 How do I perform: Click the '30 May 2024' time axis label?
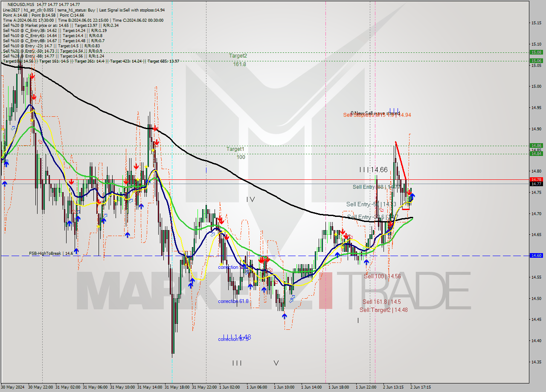13,387
